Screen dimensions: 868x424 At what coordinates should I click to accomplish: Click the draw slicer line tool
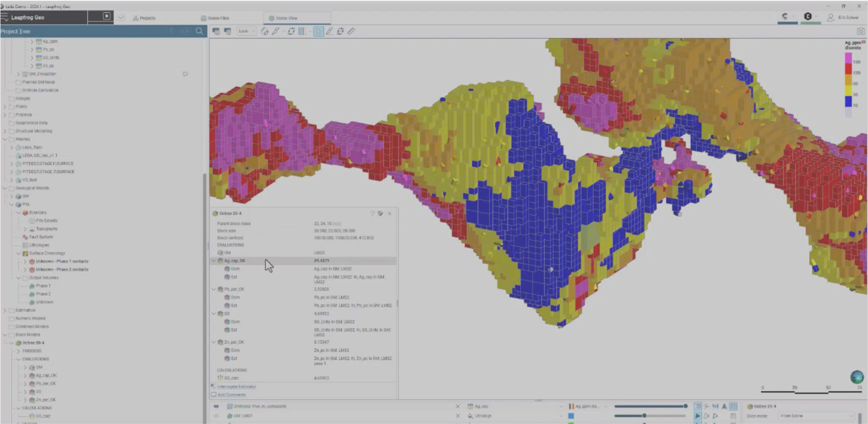pos(276,31)
